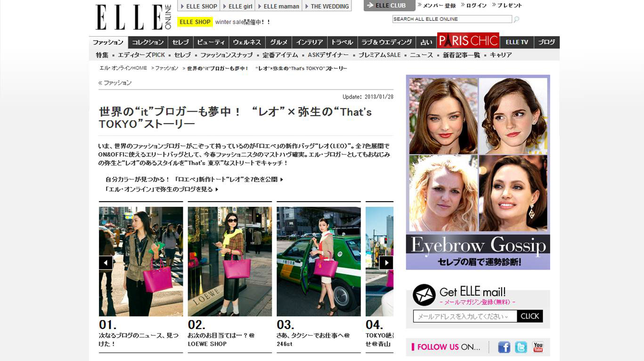Click the Get ELLE mail envelope icon
This screenshot has height=361, width=644.
coord(424,295)
